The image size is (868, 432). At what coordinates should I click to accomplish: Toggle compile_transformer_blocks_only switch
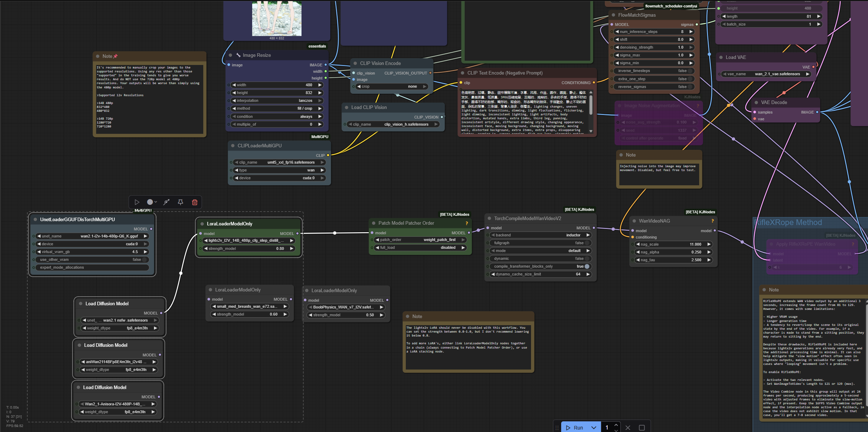(x=541, y=267)
